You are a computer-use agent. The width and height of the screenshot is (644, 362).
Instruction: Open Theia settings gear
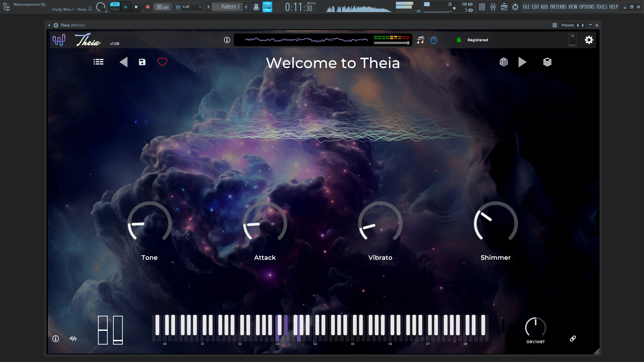pyautogui.click(x=589, y=40)
